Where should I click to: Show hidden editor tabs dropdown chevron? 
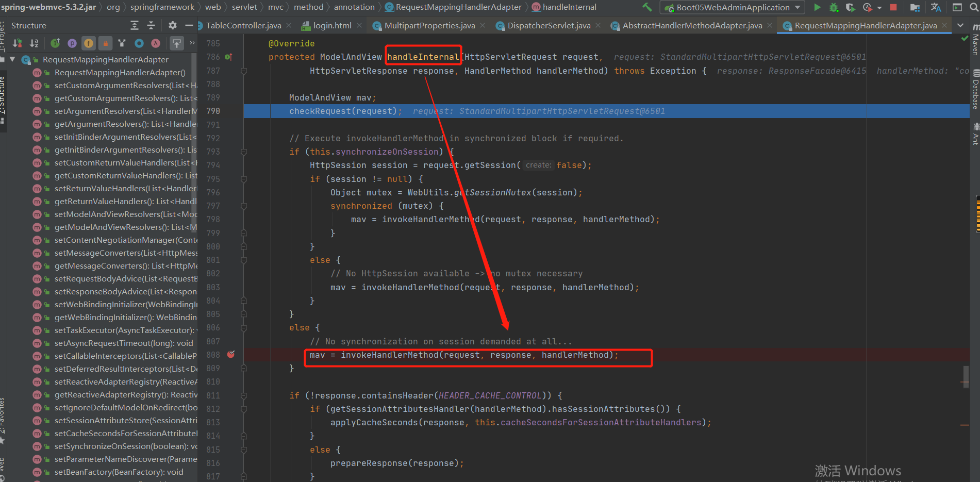tap(960, 25)
